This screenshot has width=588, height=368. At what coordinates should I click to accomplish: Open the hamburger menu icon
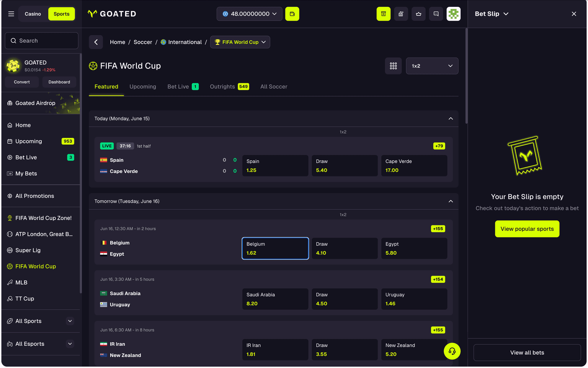[x=11, y=14]
